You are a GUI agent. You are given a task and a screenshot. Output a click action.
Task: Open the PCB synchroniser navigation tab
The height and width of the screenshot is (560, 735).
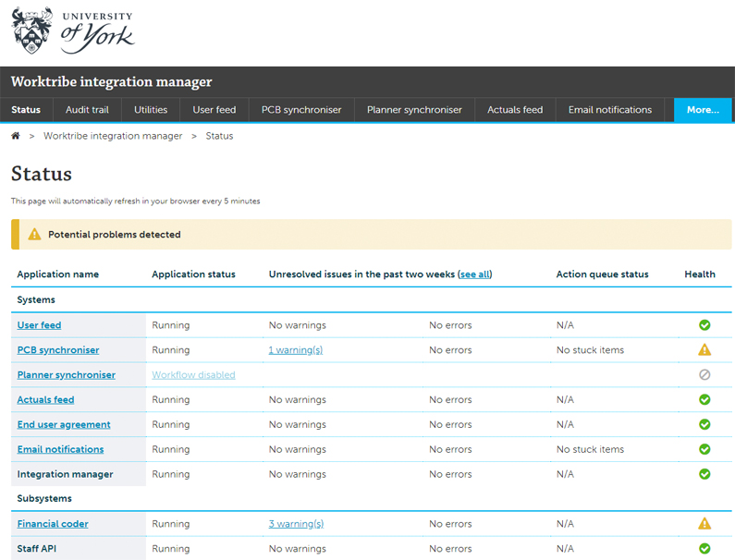301,110
